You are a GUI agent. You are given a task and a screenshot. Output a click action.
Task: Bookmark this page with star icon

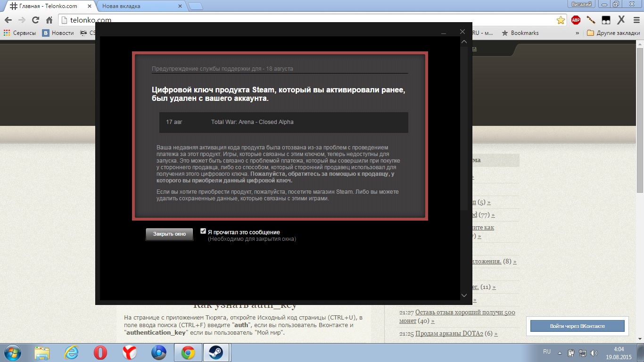click(x=561, y=20)
